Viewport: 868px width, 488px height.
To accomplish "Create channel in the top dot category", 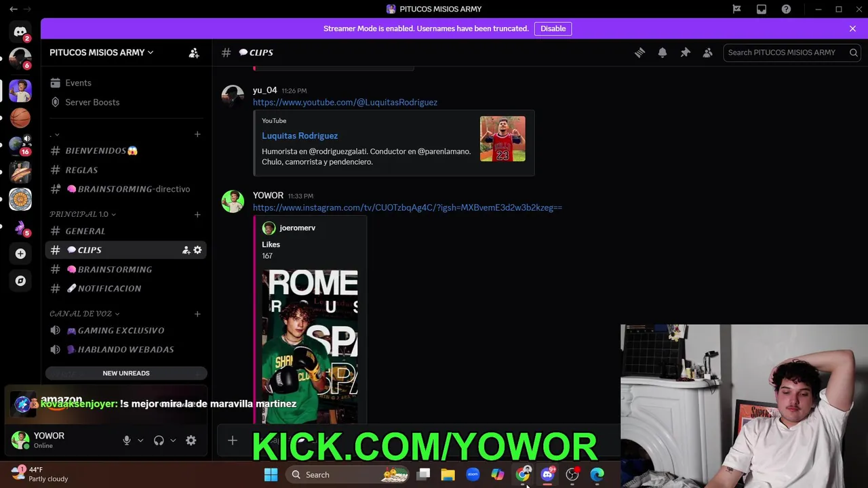I will pyautogui.click(x=197, y=134).
